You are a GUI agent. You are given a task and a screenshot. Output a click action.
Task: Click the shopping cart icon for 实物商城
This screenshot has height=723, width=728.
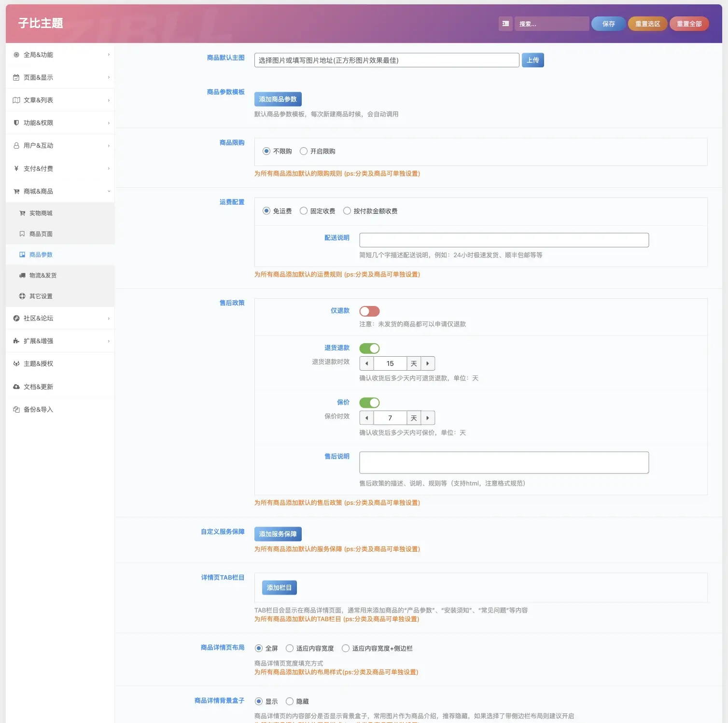tap(22, 213)
